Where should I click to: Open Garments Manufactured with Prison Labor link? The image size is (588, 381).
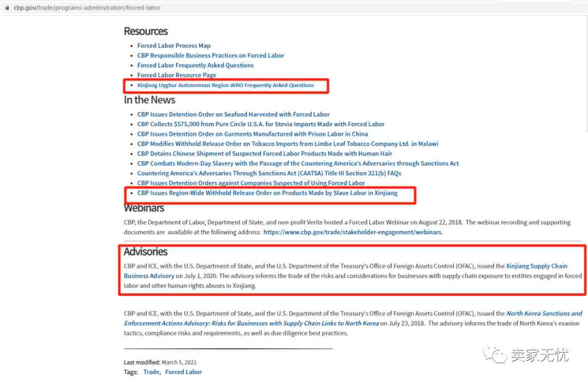253,134
